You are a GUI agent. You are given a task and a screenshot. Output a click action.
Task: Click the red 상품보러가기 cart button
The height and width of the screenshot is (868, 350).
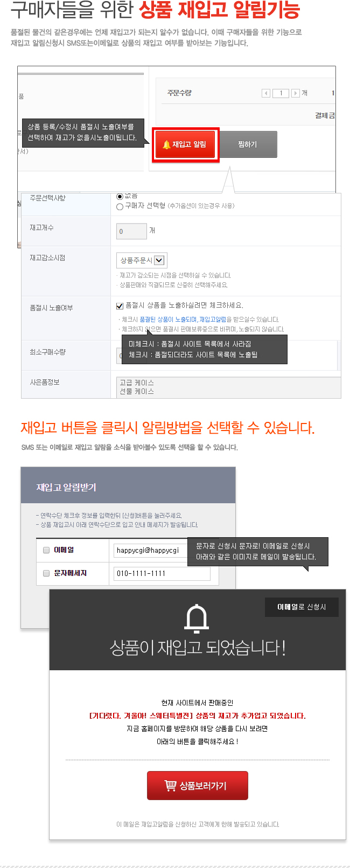(197, 786)
